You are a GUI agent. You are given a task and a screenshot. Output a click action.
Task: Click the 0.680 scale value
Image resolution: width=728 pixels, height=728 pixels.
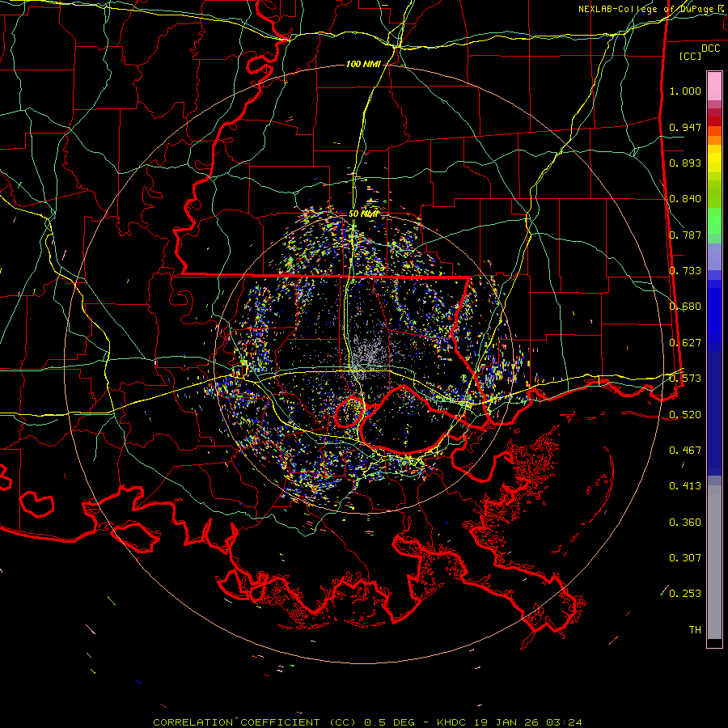685,307
